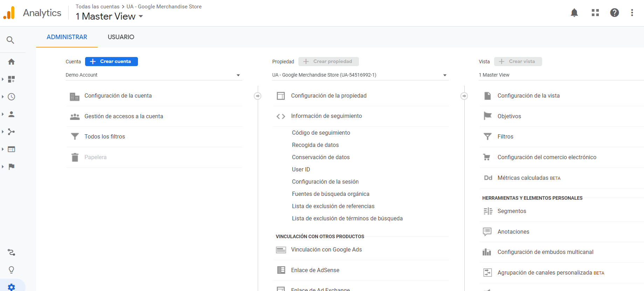Click the arrow circle between Propiedad and Vista
Image resolution: width=644 pixels, height=291 pixels.
[x=464, y=96]
